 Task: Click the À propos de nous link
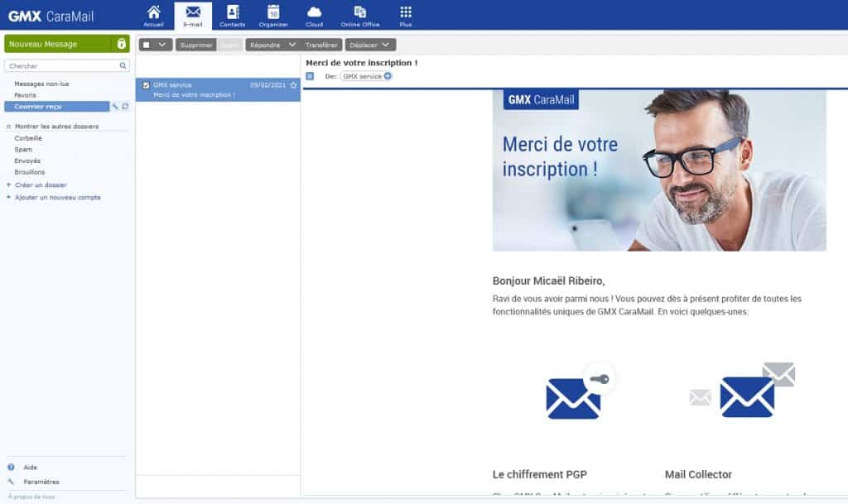(x=31, y=497)
